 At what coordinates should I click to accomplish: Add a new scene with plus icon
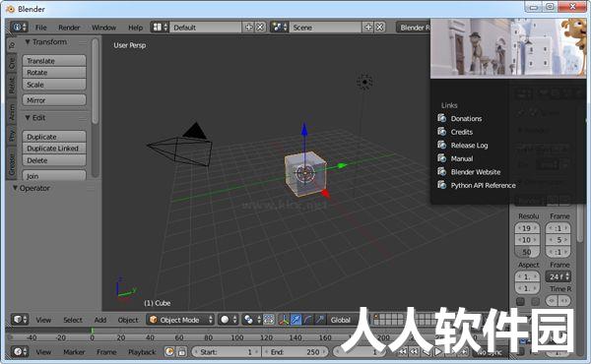pos(368,28)
